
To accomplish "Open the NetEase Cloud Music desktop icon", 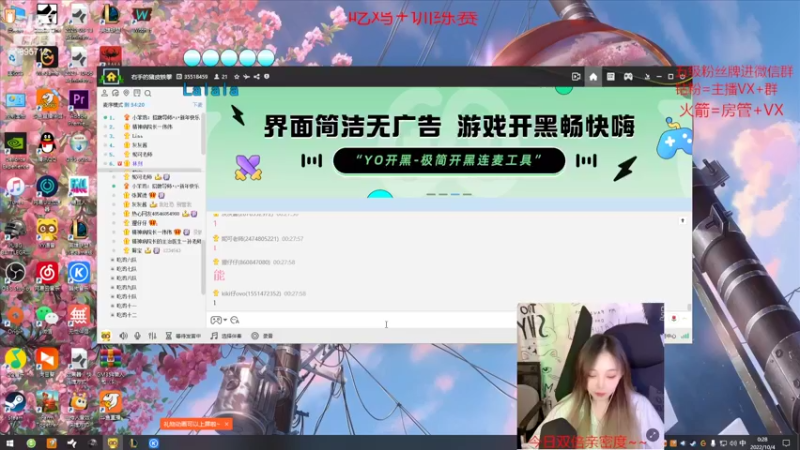I will 47,273.
